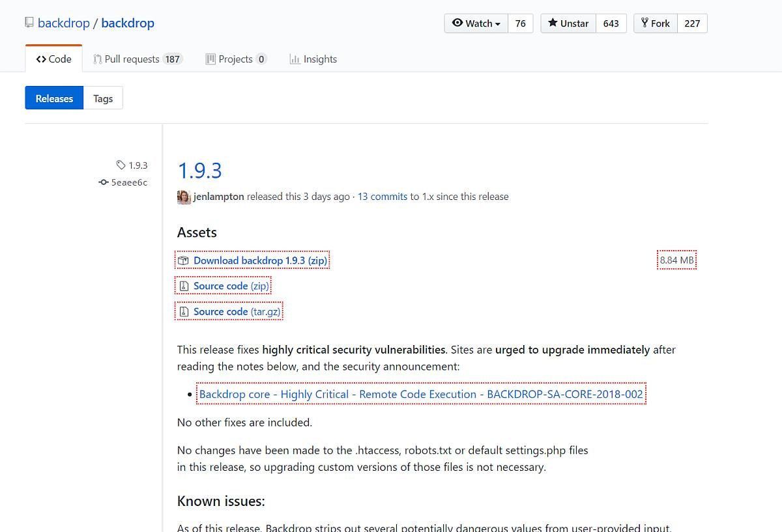This screenshot has height=532, width=782.
Task: Click the Assets heading
Action: [x=197, y=232]
